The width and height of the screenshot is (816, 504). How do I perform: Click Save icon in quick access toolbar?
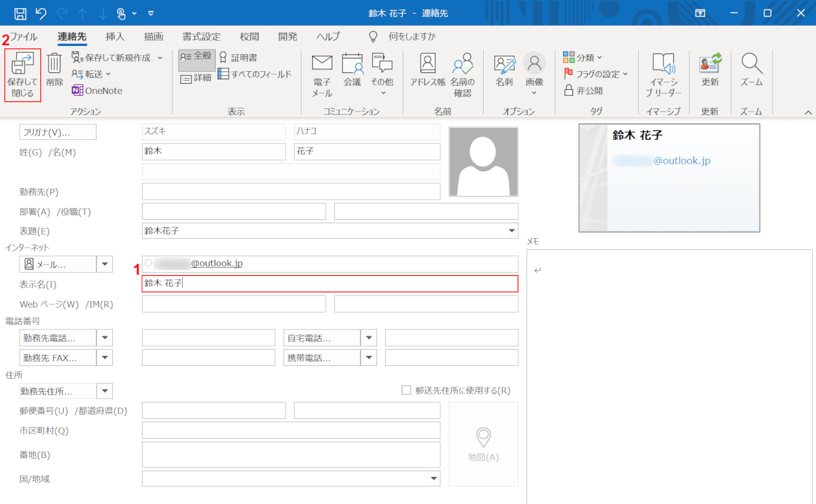click(x=20, y=13)
